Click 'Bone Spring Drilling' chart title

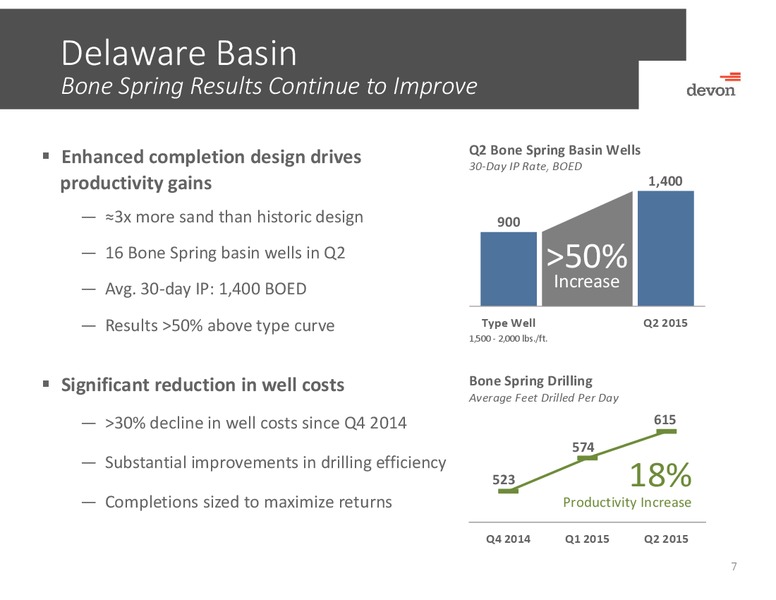pos(531,381)
